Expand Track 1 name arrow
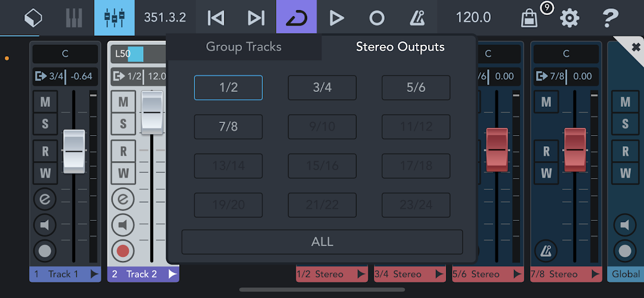This screenshot has width=644, height=298. pyautogui.click(x=94, y=274)
